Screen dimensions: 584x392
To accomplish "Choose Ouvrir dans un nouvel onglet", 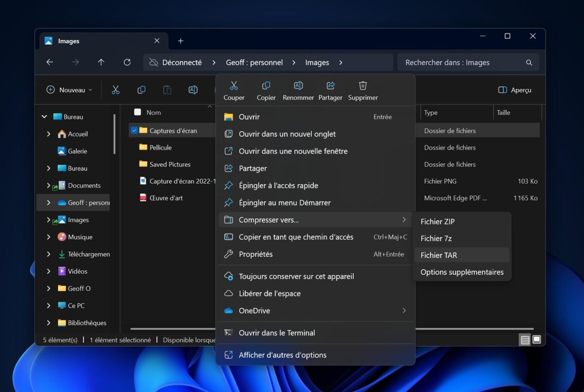I will pyautogui.click(x=315, y=134).
